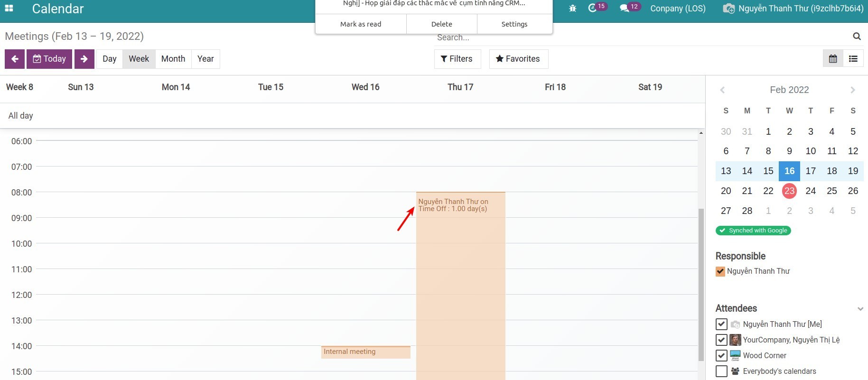This screenshot has width=868, height=380.
Task: Click Feb 2022 mini calendar title
Action: (789, 90)
